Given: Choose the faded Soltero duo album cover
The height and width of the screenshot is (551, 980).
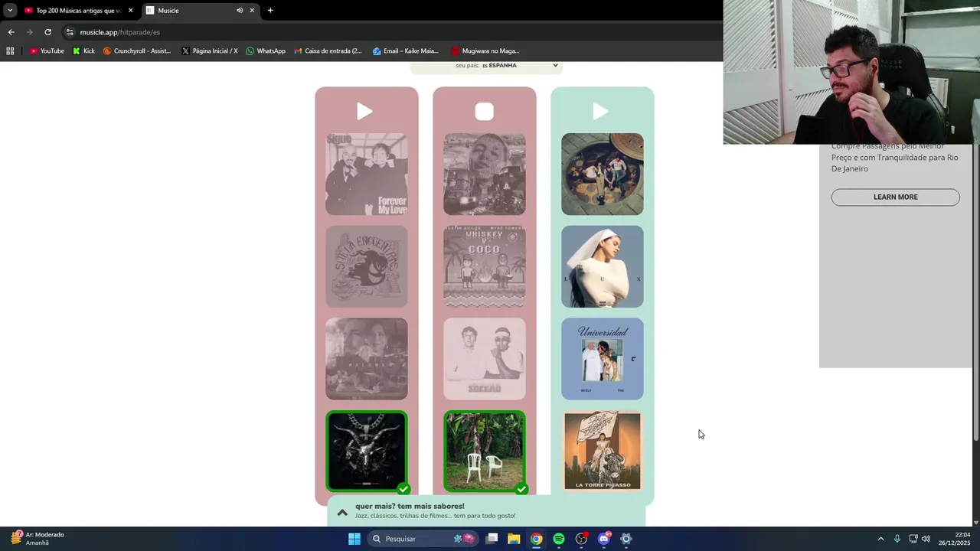Looking at the screenshot, I should pos(485,359).
